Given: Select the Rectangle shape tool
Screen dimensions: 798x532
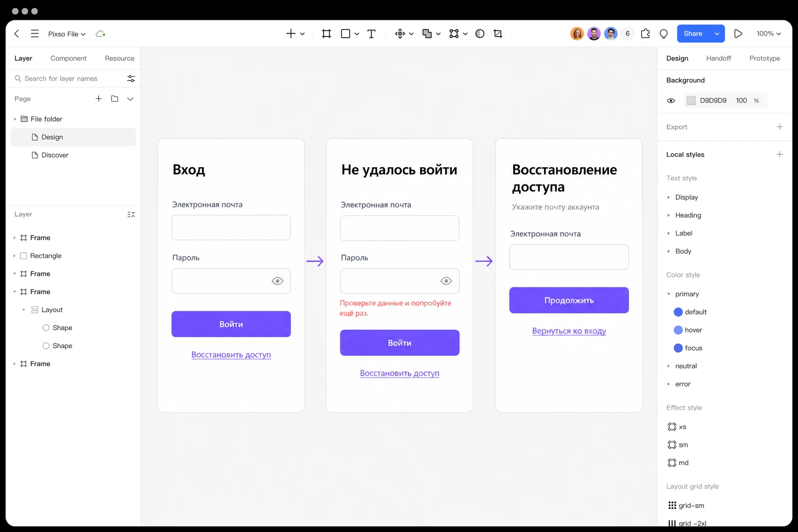Looking at the screenshot, I should coord(345,34).
